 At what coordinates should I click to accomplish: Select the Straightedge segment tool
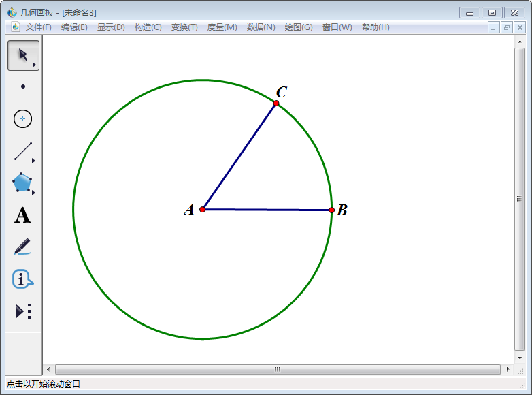(23, 151)
